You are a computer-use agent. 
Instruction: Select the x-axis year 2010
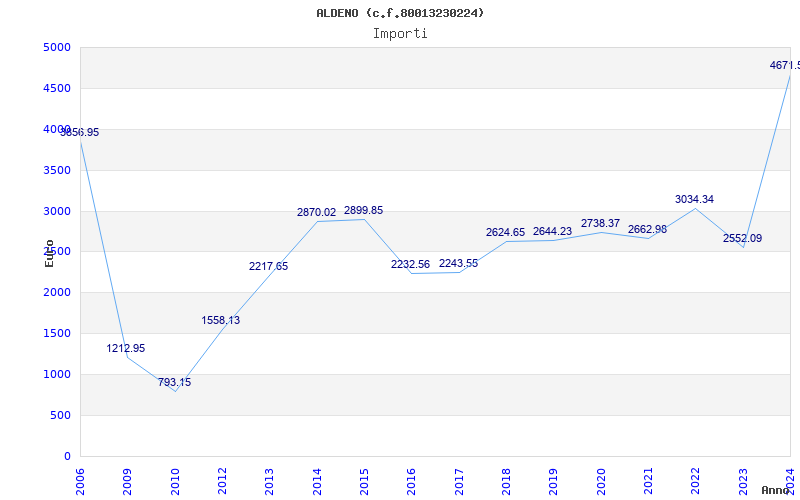(175, 482)
